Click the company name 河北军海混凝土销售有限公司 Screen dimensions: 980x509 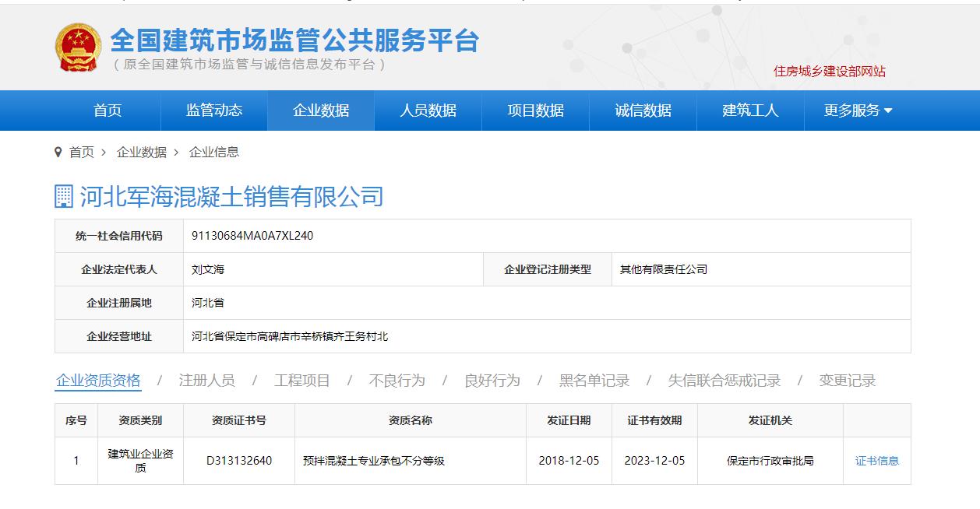click(x=232, y=197)
